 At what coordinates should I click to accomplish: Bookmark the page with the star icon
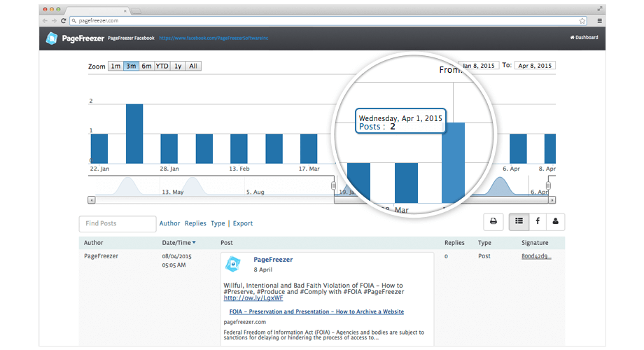(x=582, y=20)
